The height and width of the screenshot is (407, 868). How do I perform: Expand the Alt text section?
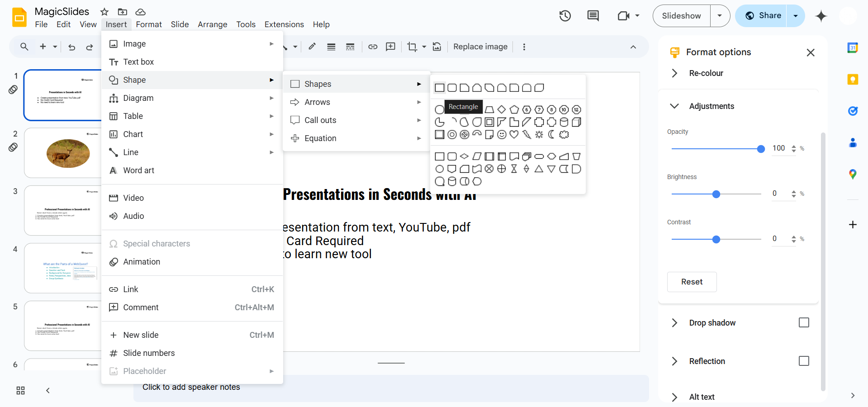[674, 397]
